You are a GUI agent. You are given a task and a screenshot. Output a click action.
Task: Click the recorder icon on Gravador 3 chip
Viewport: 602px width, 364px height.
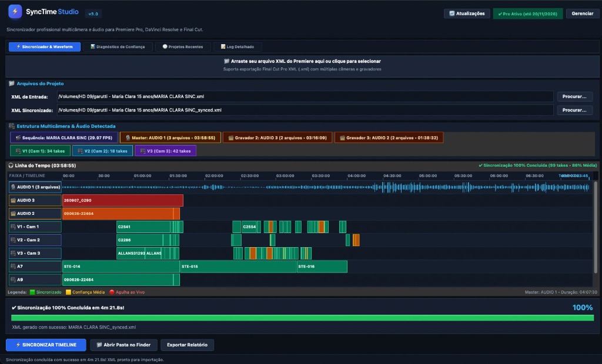(342, 138)
